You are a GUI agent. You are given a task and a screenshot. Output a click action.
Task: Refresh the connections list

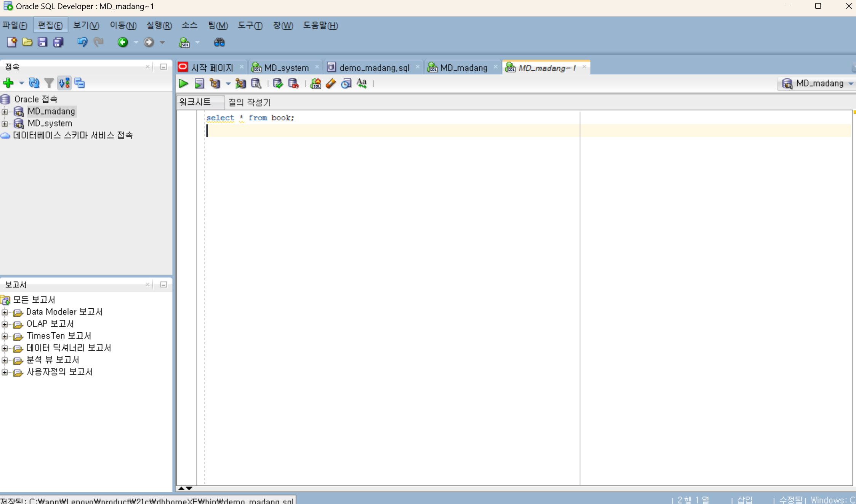click(x=34, y=83)
